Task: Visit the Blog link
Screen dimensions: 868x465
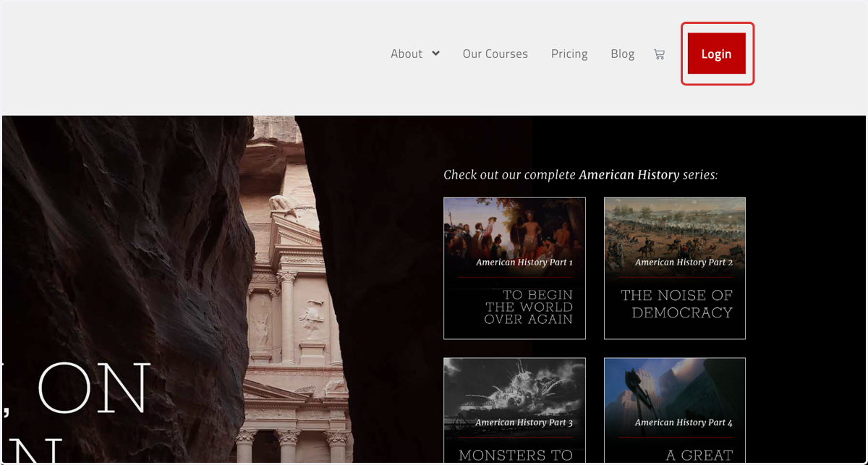Action: pyautogui.click(x=622, y=54)
